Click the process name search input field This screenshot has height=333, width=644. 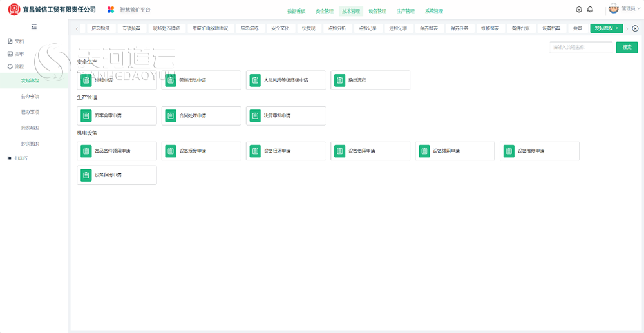pos(581,47)
